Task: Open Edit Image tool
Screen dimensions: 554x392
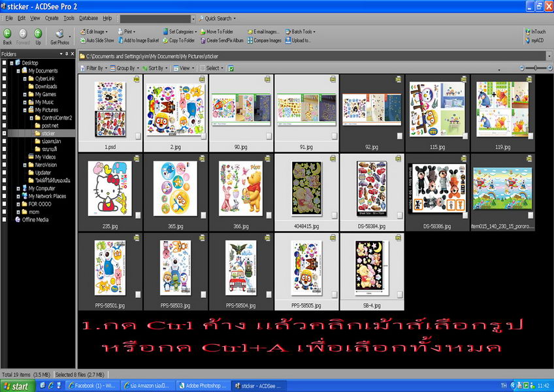Action: [x=93, y=31]
